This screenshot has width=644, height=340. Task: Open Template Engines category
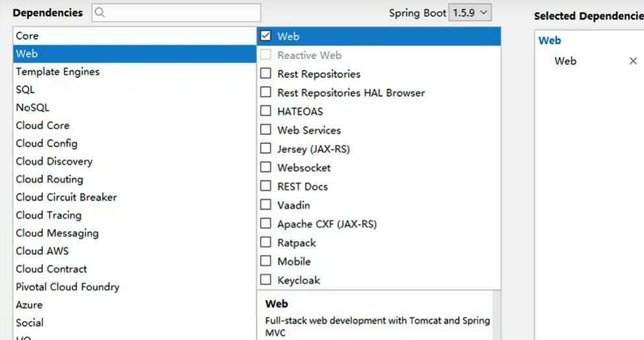click(135, 71)
